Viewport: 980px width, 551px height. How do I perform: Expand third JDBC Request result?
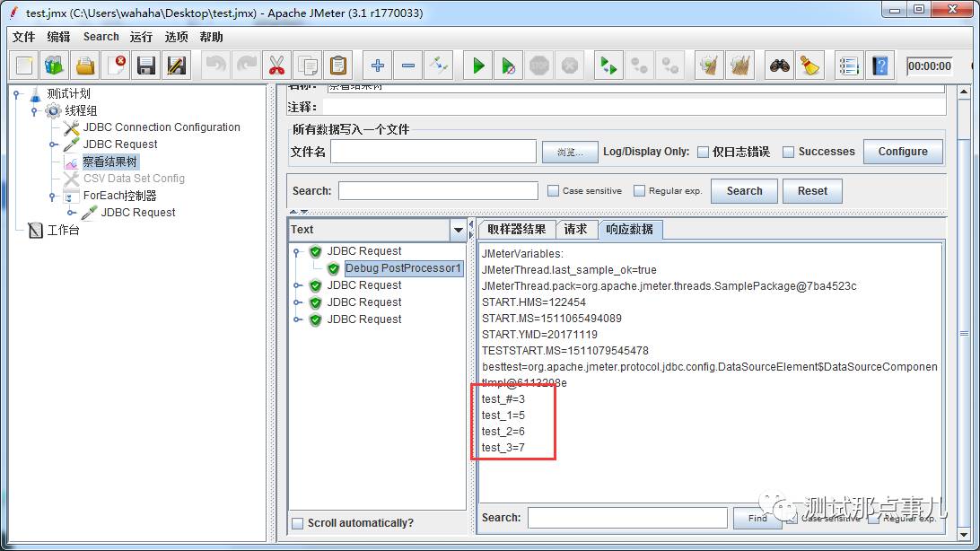pyautogui.click(x=298, y=302)
